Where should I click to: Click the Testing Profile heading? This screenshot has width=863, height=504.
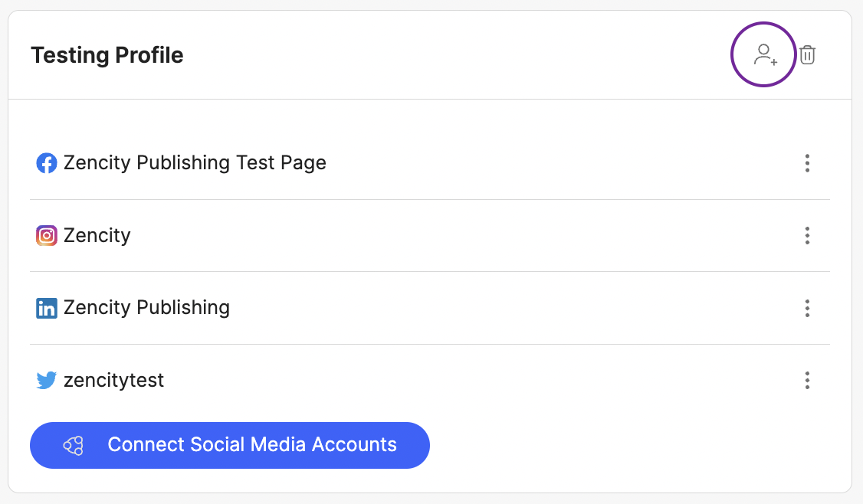pyautogui.click(x=107, y=55)
